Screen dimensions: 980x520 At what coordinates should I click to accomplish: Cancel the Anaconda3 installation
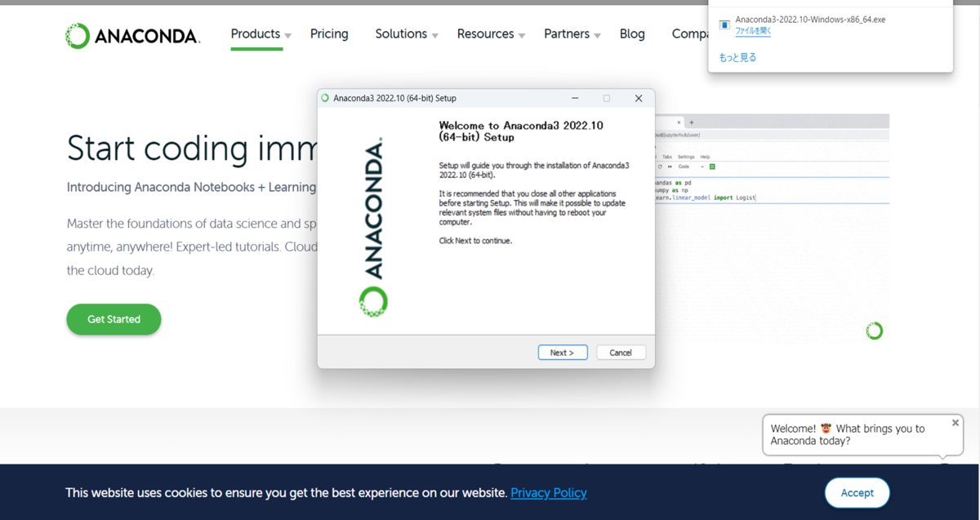pyautogui.click(x=621, y=353)
